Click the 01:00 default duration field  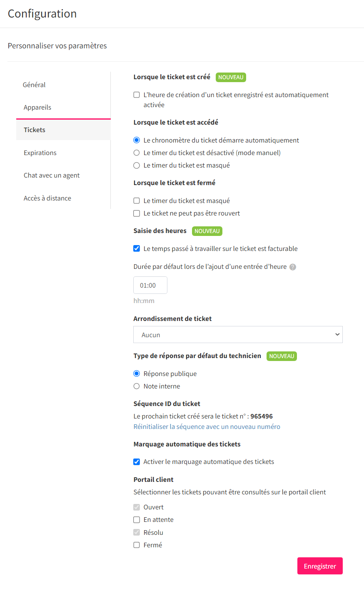[x=150, y=286]
